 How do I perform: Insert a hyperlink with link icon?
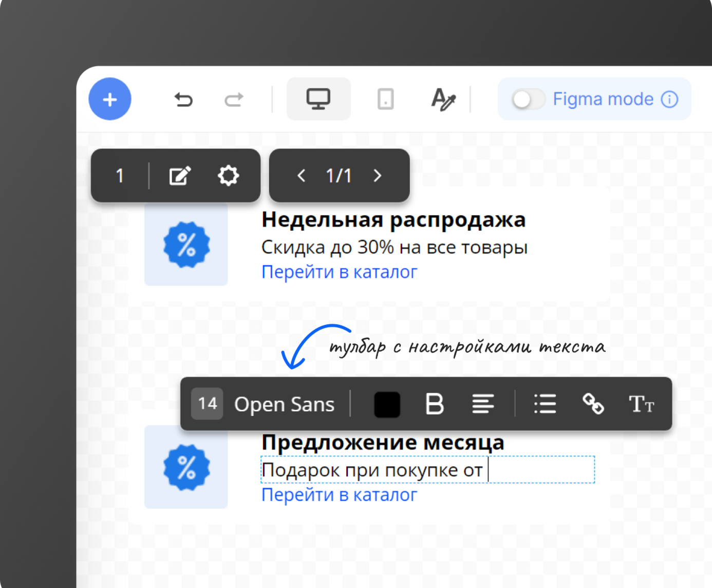(x=593, y=405)
